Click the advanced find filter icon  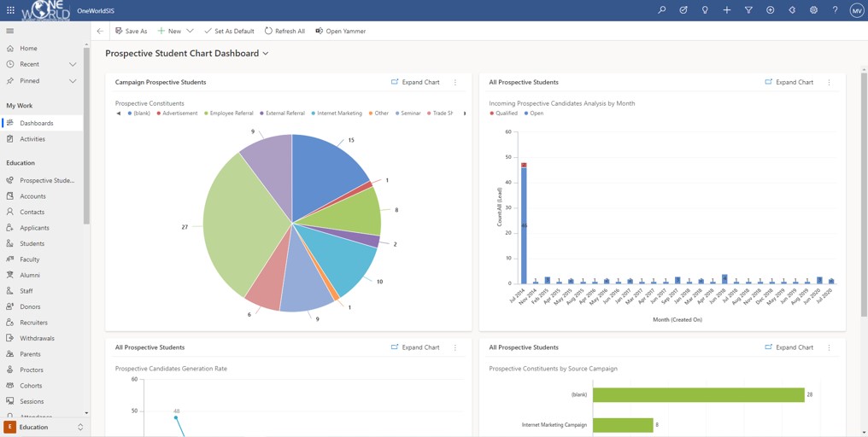748,10
